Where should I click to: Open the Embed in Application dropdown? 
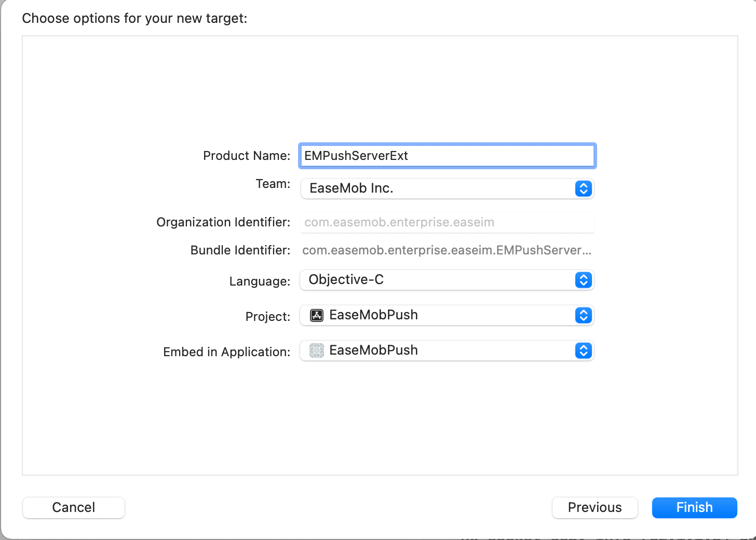click(x=447, y=350)
